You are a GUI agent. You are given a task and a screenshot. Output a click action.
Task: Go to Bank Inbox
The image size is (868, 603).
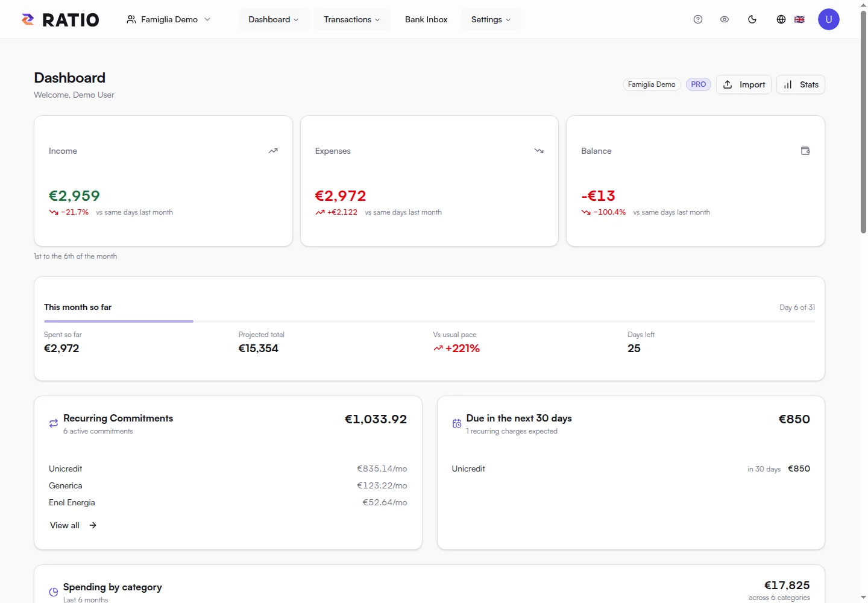(x=426, y=19)
